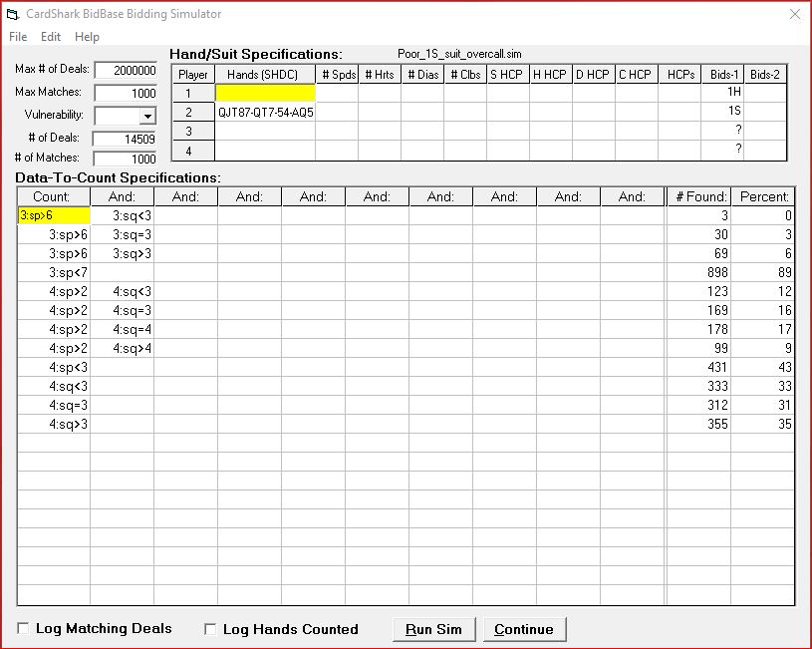This screenshot has width=812, height=649.
Task: Expand the Vulnerability dropdown
Action: (147, 116)
